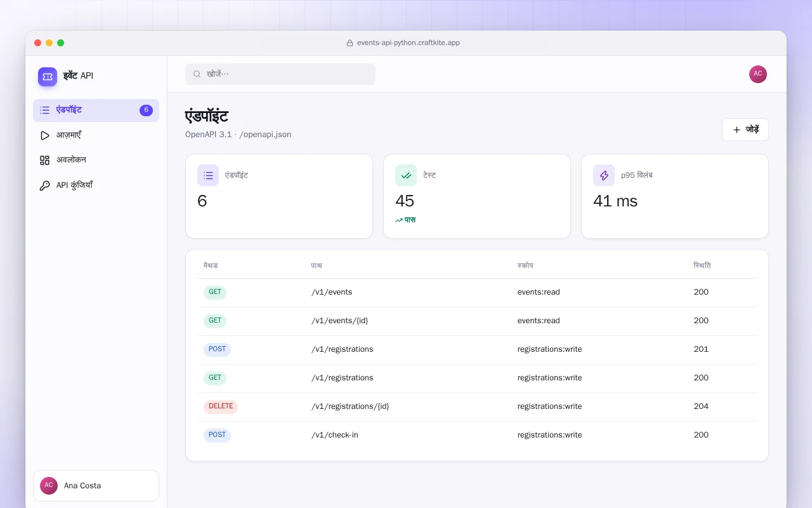Screen dimensions: 812x508
Task: Click the lock icon in the address bar
Action: (x=350, y=43)
